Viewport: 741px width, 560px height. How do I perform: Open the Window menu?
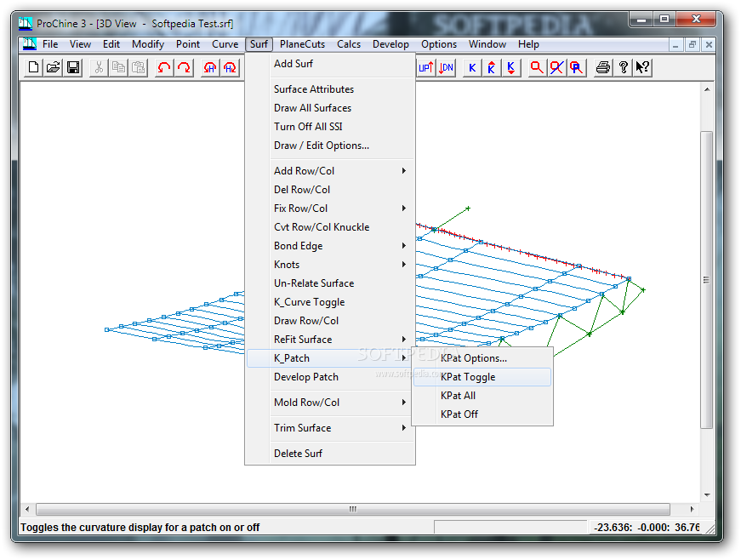pyautogui.click(x=487, y=44)
